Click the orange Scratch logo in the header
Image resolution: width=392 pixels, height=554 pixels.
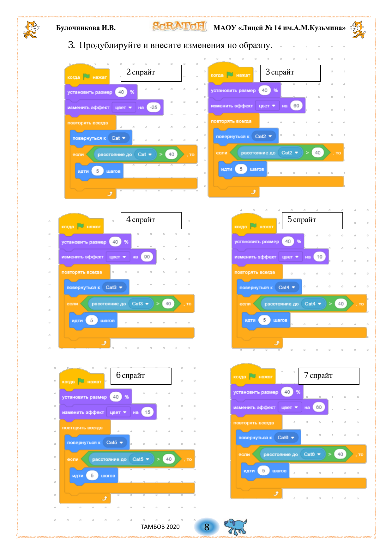pyautogui.click(x=179, y=26)
